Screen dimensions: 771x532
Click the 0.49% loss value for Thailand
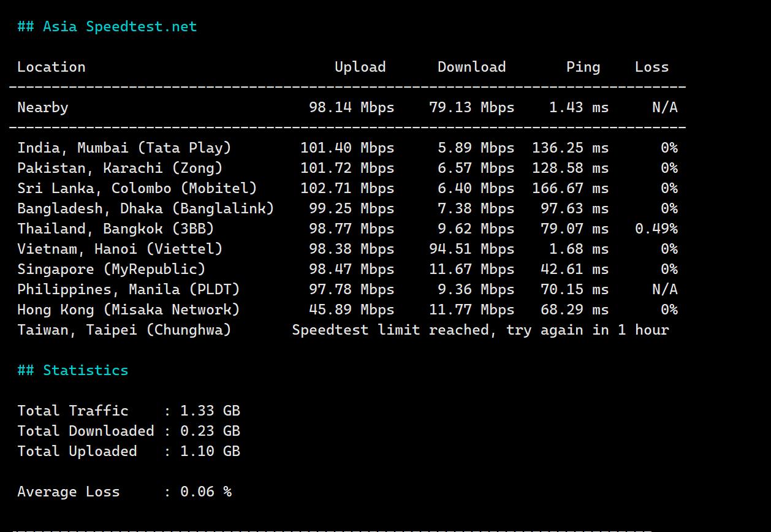tap(656, 229)
